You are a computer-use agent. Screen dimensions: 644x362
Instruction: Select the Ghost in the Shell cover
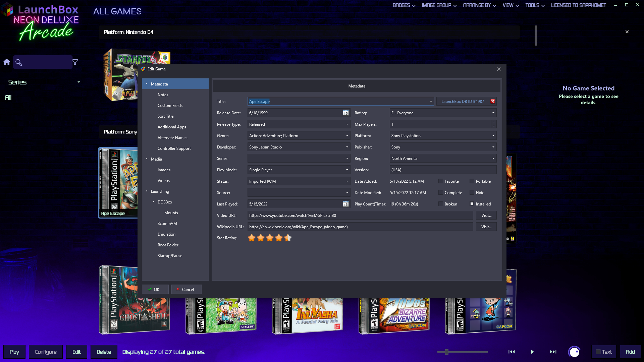click(134, 300)
